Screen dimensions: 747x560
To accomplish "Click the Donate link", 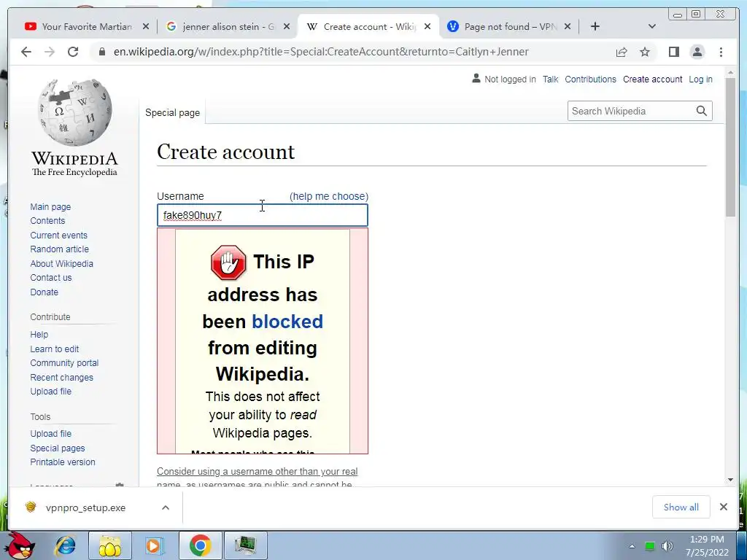I will pos(44,292).
